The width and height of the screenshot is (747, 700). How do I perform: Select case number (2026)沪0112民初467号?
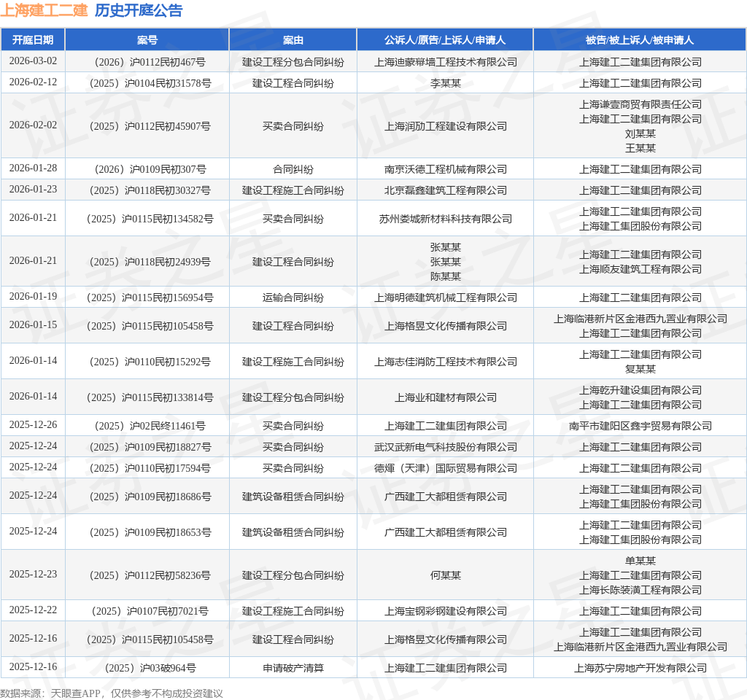150,62
